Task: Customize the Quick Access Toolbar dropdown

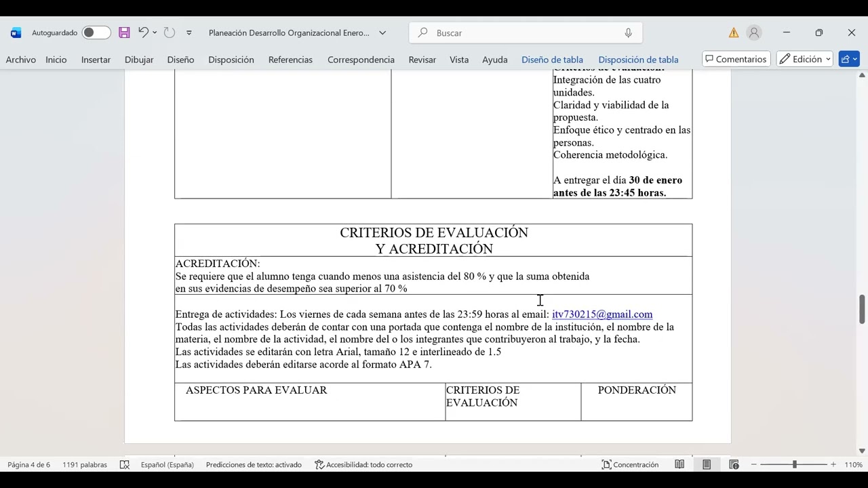Action: 189,33
